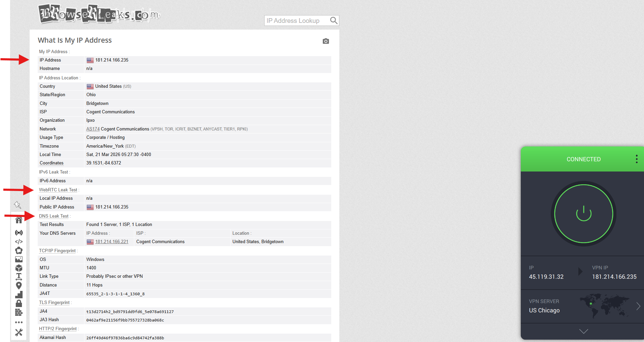Open the brick wall sidebar icon
This screenshot has width=644, height=342.
[x=19, y=312]
